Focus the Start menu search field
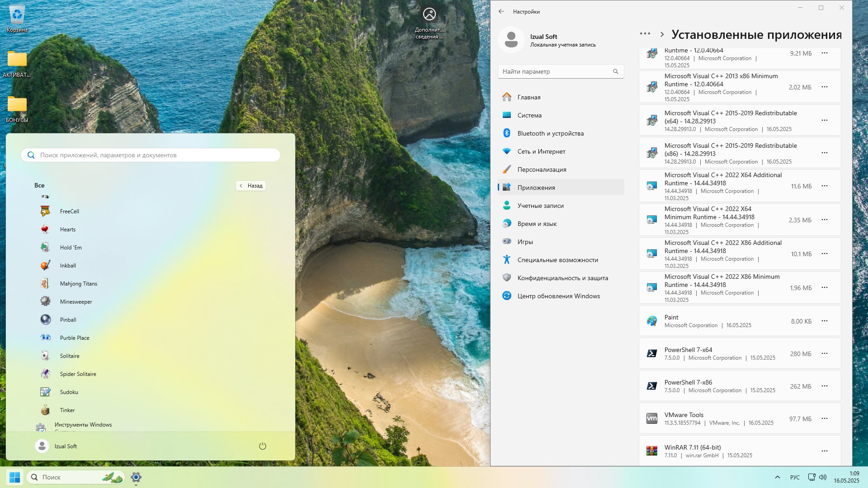Viewport: 868px width, 488px height. (x=151, y=155)
